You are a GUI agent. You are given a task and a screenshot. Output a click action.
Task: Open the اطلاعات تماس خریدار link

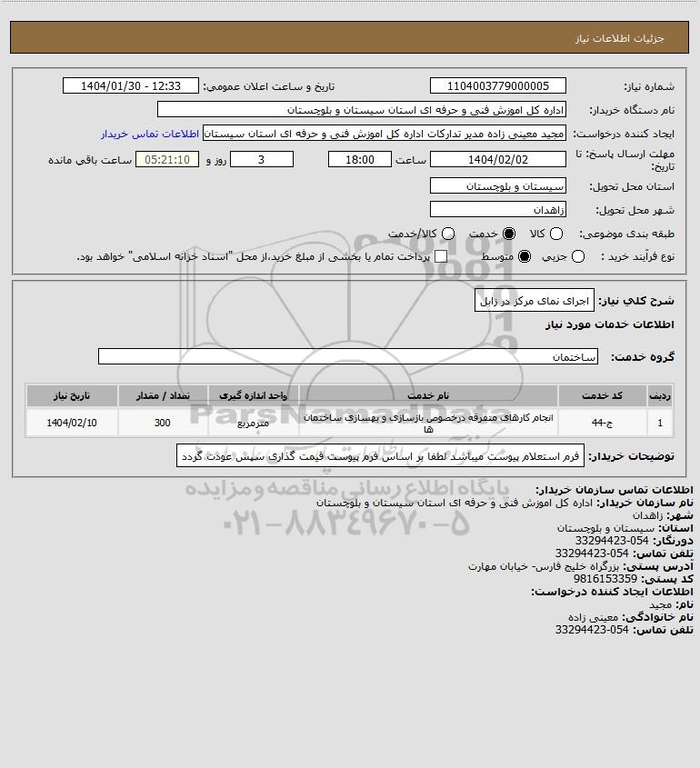[150, 134]
